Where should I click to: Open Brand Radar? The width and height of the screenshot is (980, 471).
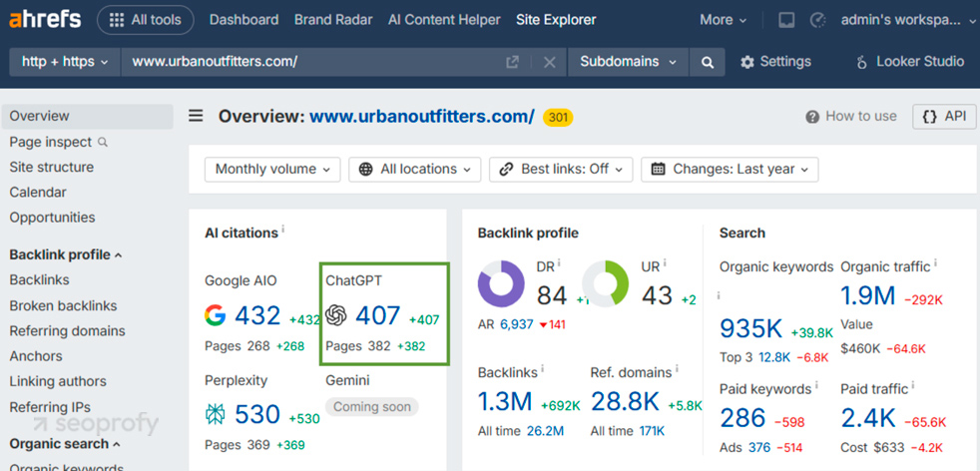click(x=333, y=20)
